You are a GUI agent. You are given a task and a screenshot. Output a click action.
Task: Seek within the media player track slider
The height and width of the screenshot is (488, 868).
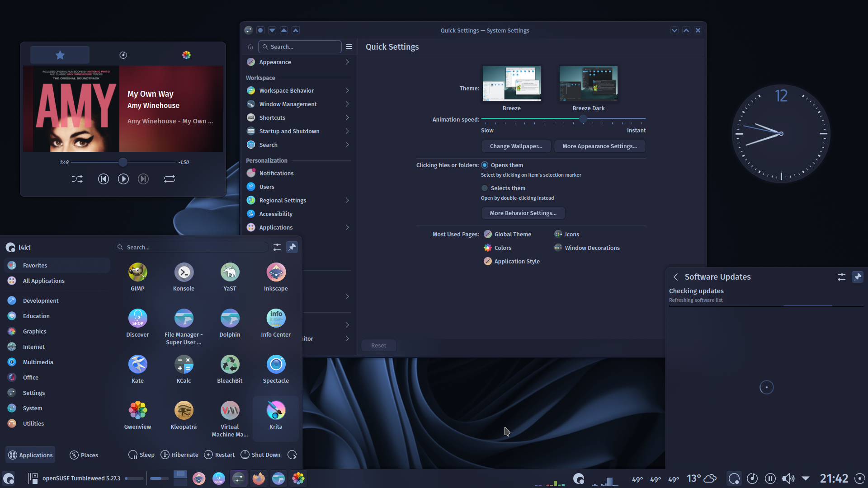[123, 162]
